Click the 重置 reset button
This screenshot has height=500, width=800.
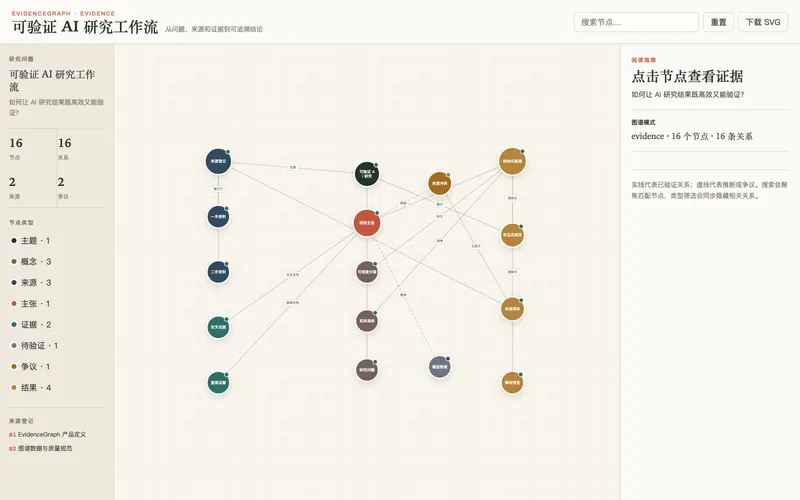[718, 22]
